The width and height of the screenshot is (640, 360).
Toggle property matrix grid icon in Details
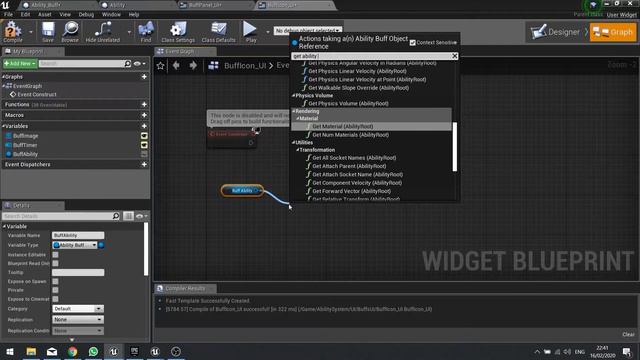[128, 216]
